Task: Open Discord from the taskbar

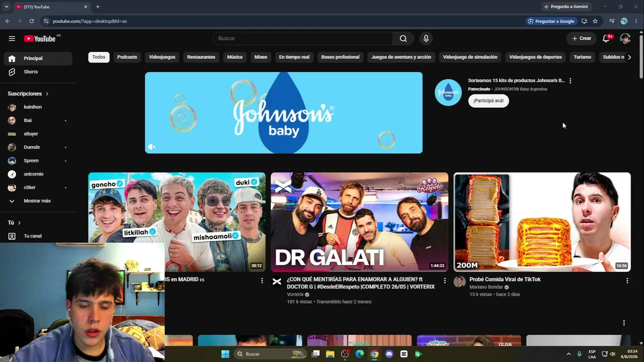Action: point(389,354)
